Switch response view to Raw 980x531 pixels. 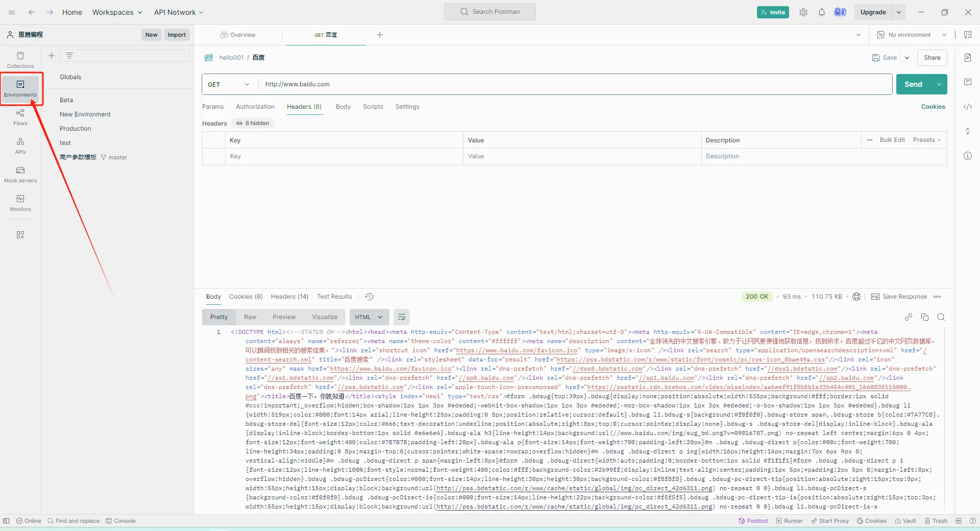tap(250, 317)
